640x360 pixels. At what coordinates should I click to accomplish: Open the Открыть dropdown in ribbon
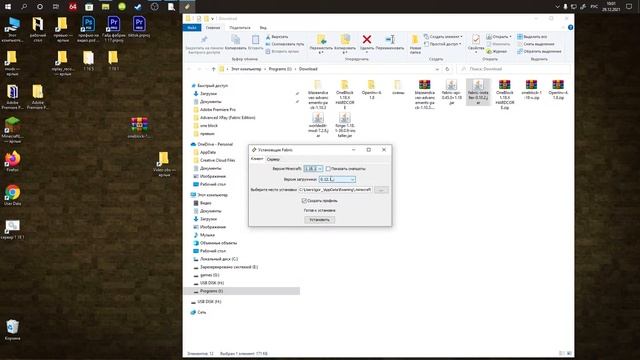[x=499, y=37]
